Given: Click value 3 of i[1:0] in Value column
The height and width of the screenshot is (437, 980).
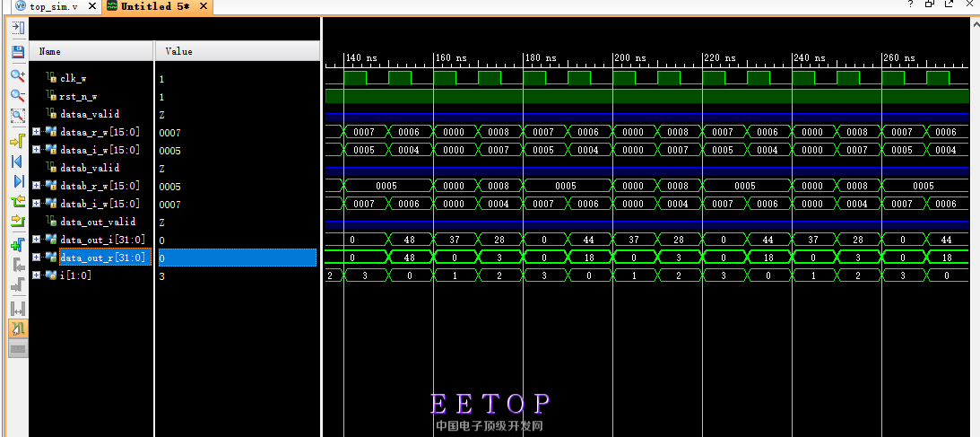Looking at the screenshot, I should (x=162, y=275).
